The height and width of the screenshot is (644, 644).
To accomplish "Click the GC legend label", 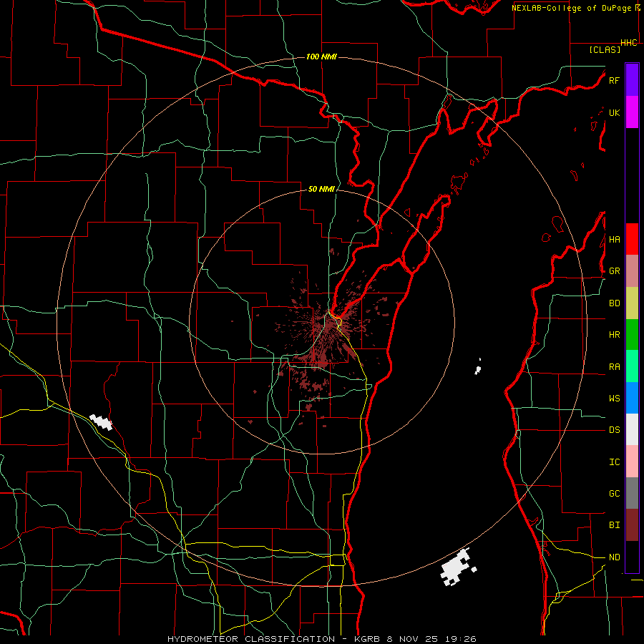I will tap(614, 494).
